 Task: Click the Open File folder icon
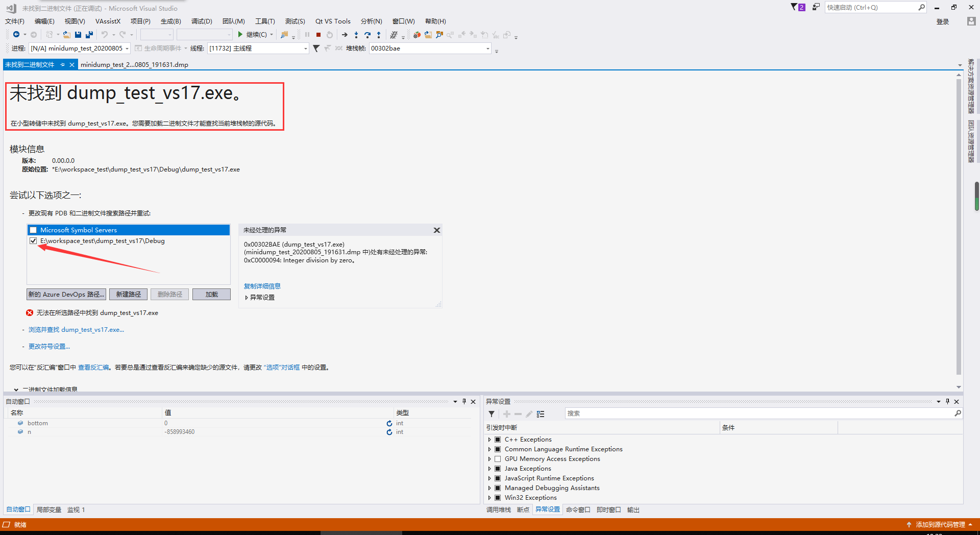coord(67,35)
